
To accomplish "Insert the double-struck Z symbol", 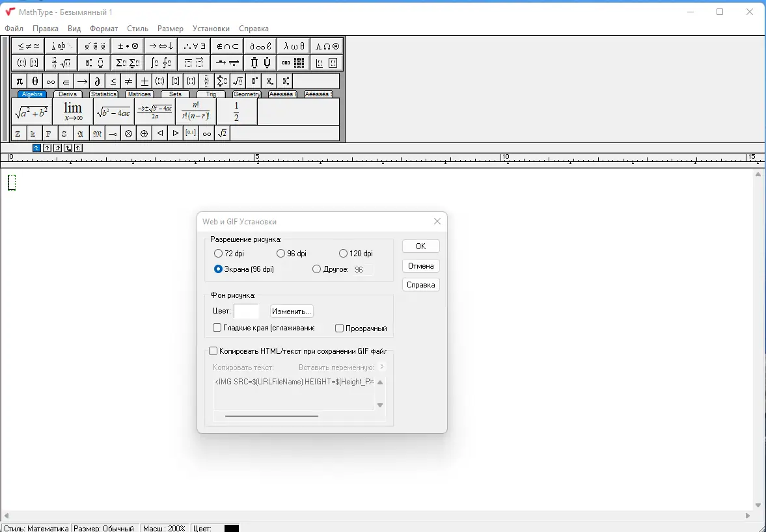I will 18,133.
